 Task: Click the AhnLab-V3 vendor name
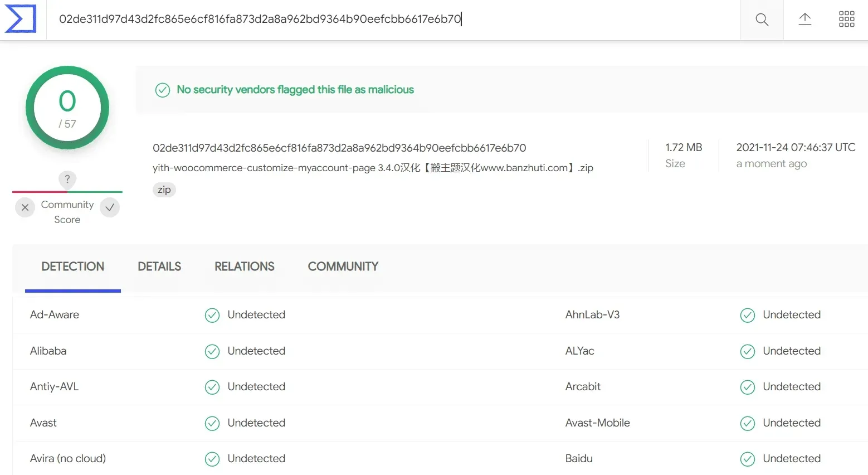[592, 314]
